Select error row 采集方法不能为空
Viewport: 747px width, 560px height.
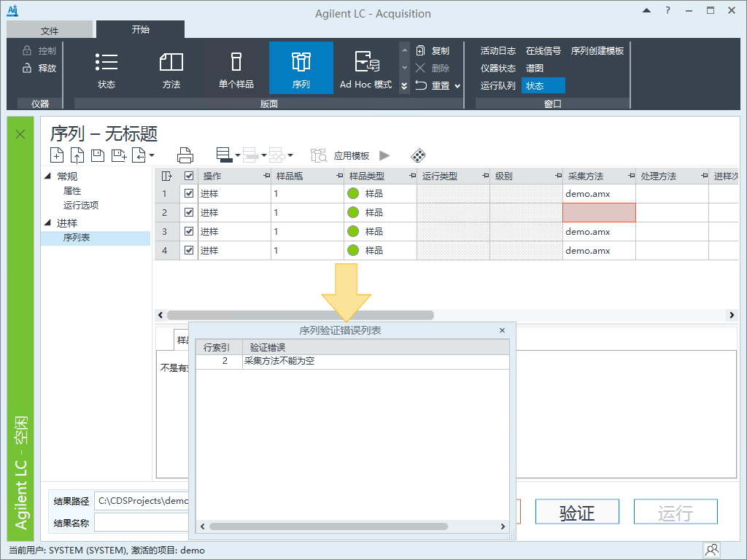352,362
